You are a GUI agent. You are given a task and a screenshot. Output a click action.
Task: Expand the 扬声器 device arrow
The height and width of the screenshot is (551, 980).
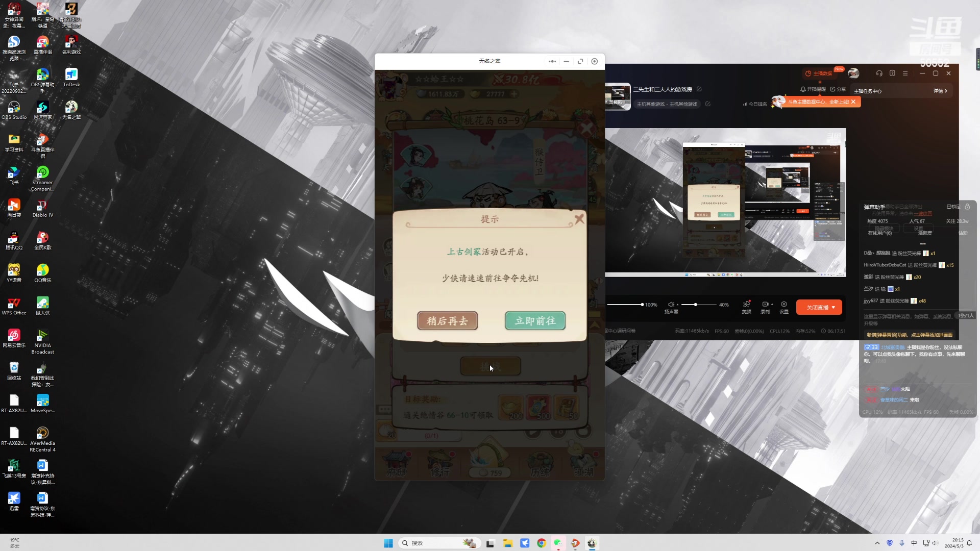[678, 305]
